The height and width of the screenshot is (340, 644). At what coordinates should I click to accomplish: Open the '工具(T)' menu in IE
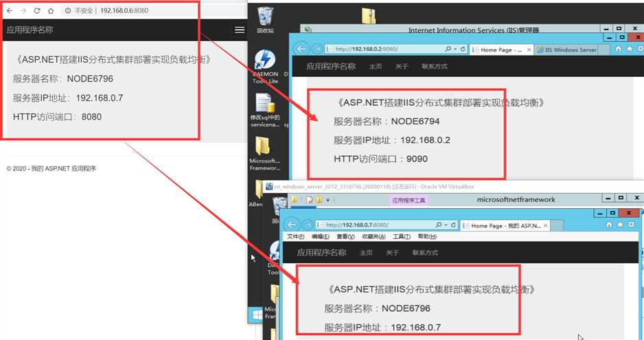402,236
